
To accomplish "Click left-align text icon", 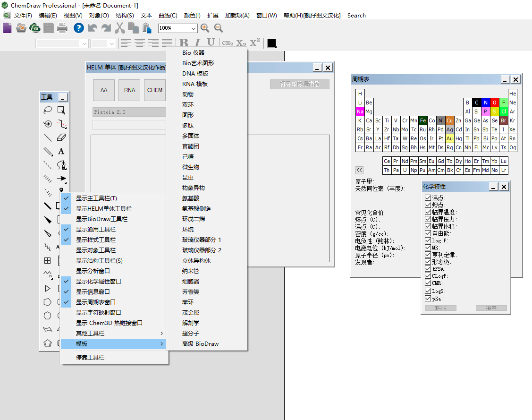I will point(126,43).
